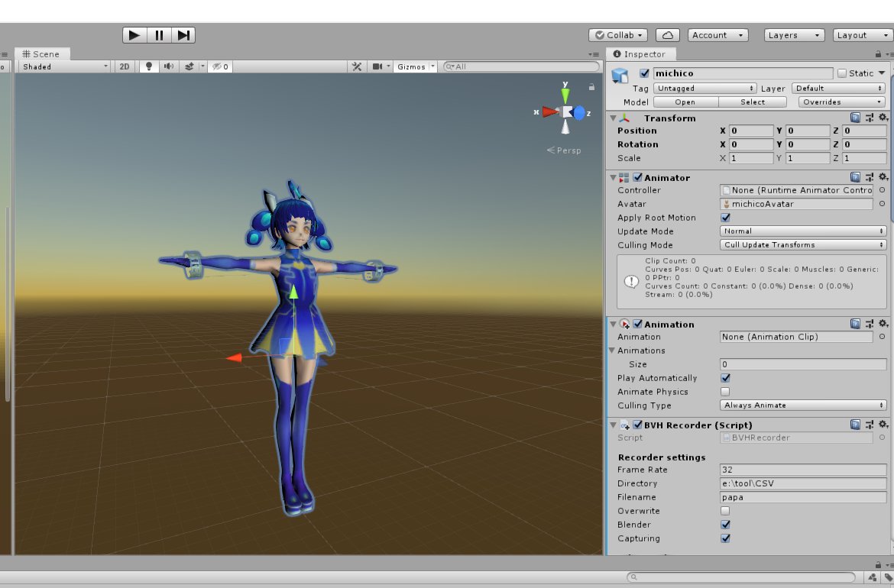Open the Layers menu
894x588 pixels.
coord(794,35)
